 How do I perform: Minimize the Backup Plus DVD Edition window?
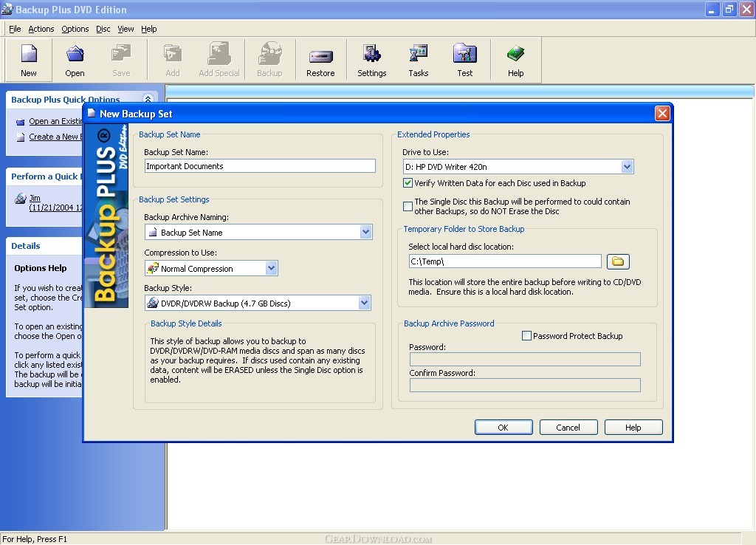(x=712, y=9)
